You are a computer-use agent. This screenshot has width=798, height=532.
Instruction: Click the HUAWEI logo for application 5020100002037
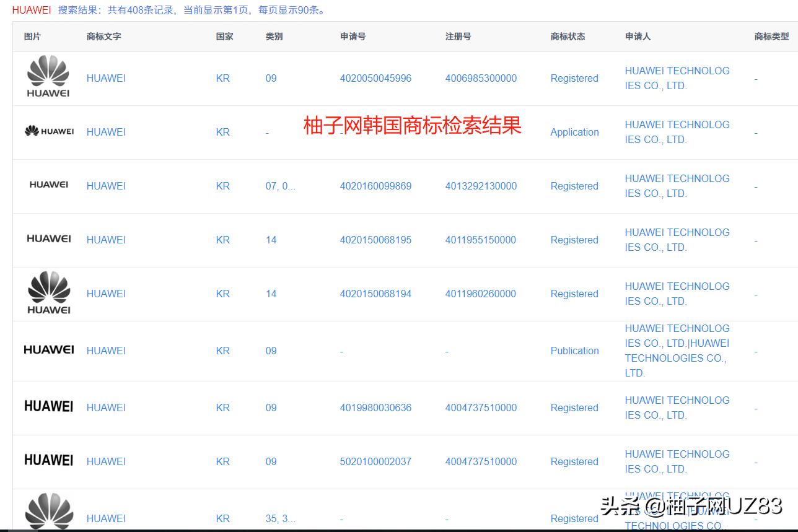pyautogui.click(x=49, y=460)
